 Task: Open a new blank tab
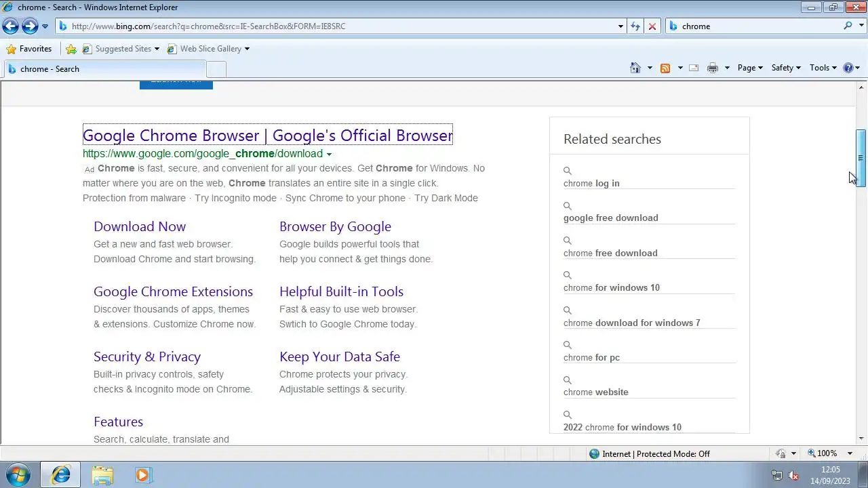(x=216, y=69)
